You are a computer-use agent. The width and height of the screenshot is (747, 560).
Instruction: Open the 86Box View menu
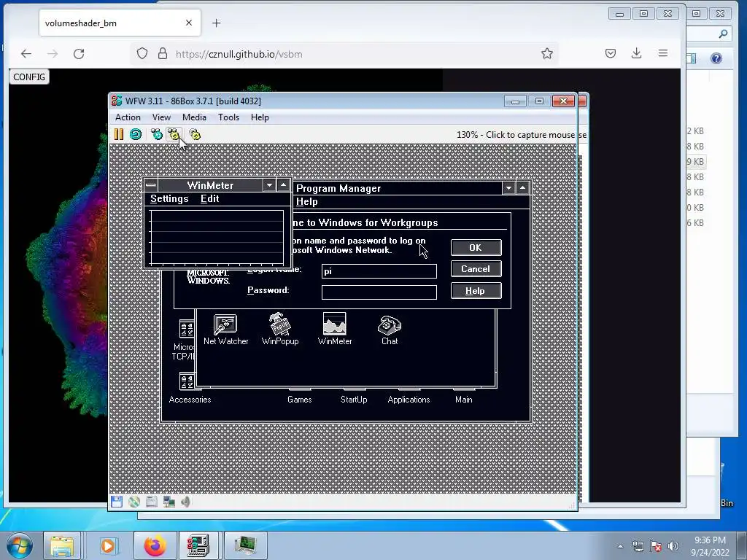[161, 117]
